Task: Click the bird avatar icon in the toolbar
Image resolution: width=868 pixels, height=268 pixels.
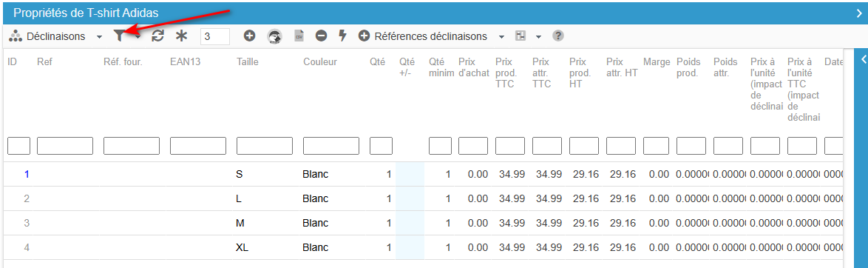Action: point(274,36)
